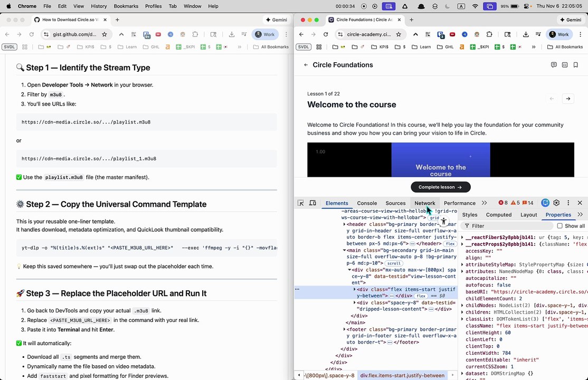588x380 pixels.
Task: Expand the __reactFiber property
Action: (462, 237)
